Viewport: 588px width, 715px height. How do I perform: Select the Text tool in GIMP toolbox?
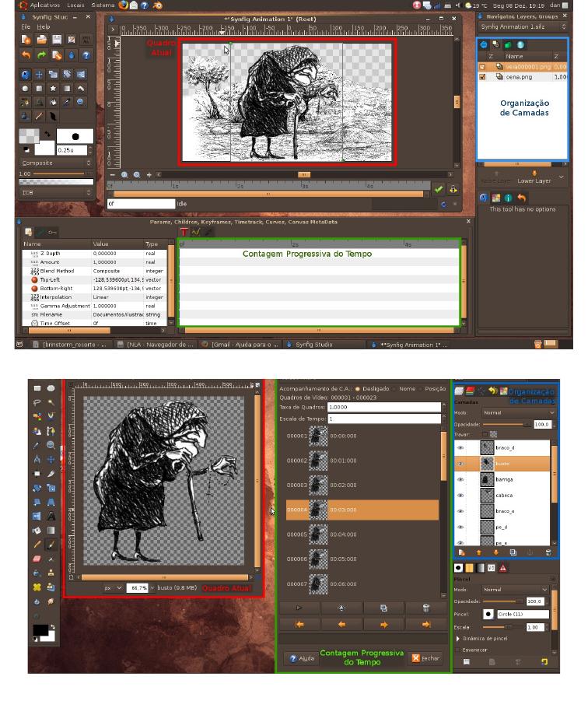click(x=51, y=516)
